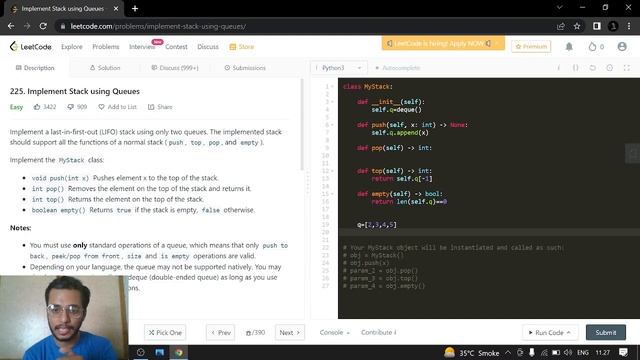Open Explore in top navigation
Image resolution: width=640 pixels, height=360 pixels.
[x=72, y=47]
